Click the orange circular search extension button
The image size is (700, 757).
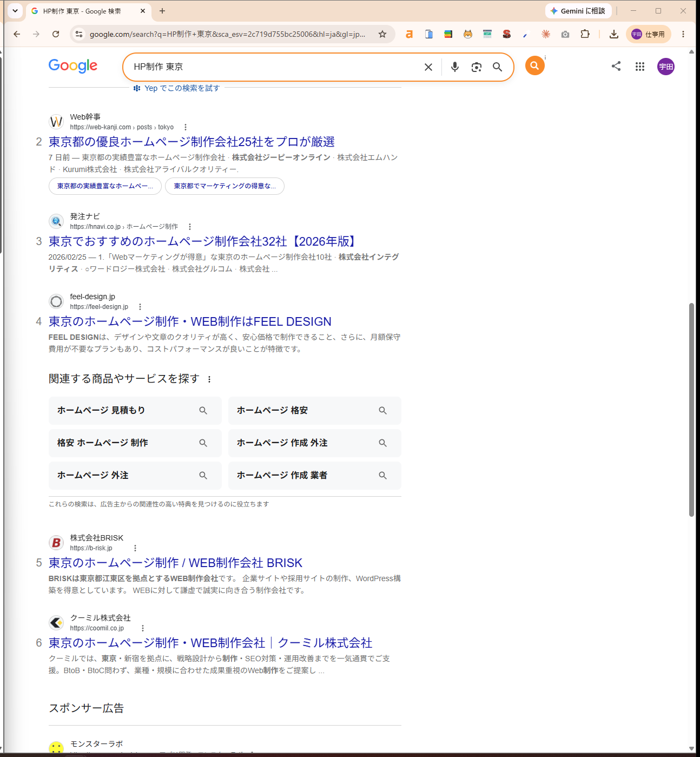pos(534,65)
